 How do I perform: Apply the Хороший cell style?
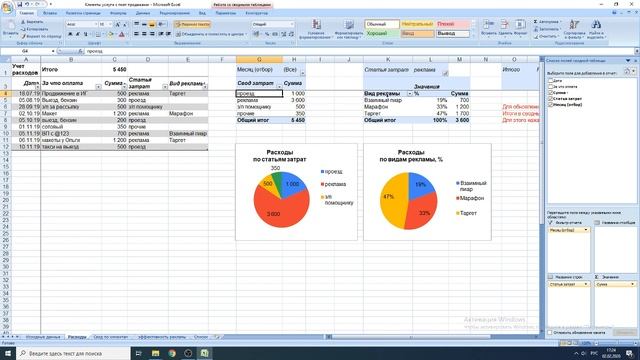pyautogui.click(x=382, y=33)
